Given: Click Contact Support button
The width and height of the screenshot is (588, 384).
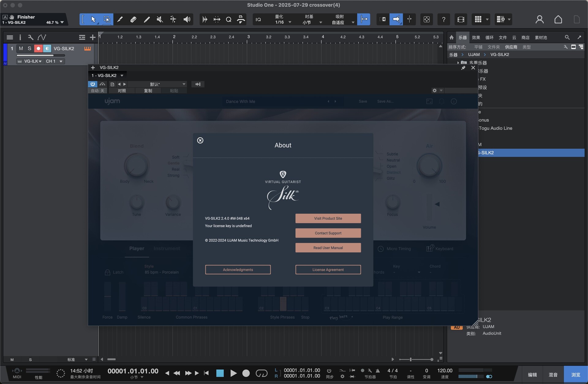Looking at the screenshot, I should pos(328,233).
